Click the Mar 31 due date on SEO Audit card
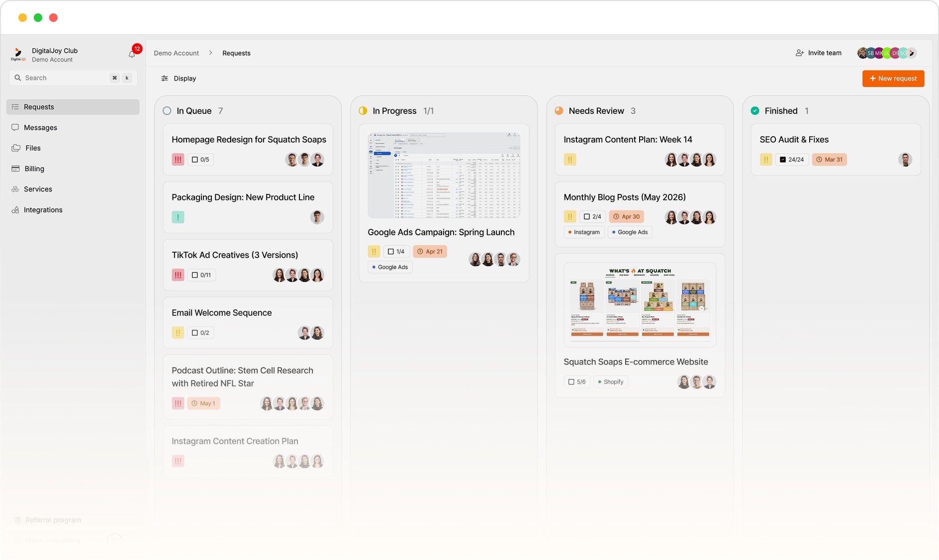This screenshot has height=560, width=939. point(830,159)
